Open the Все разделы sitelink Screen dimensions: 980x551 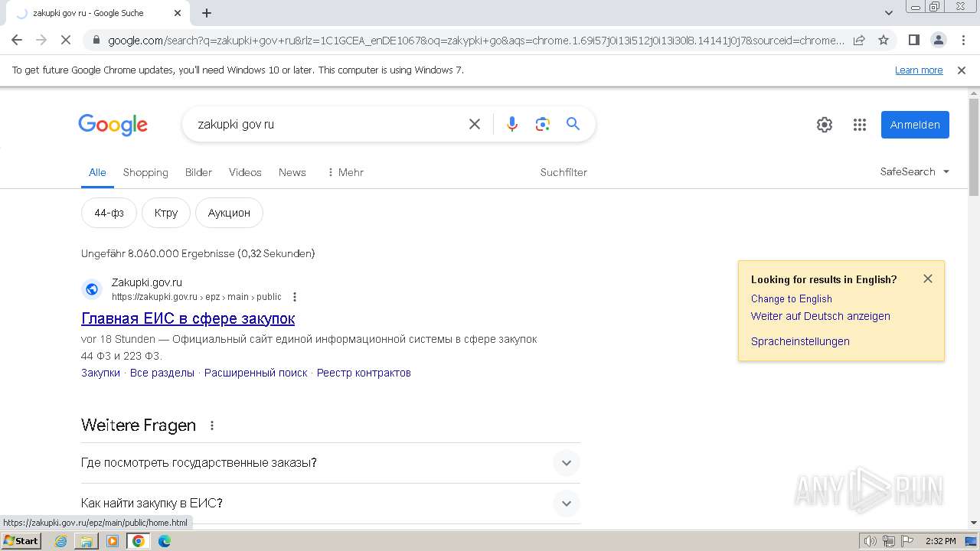coord(162,373)
